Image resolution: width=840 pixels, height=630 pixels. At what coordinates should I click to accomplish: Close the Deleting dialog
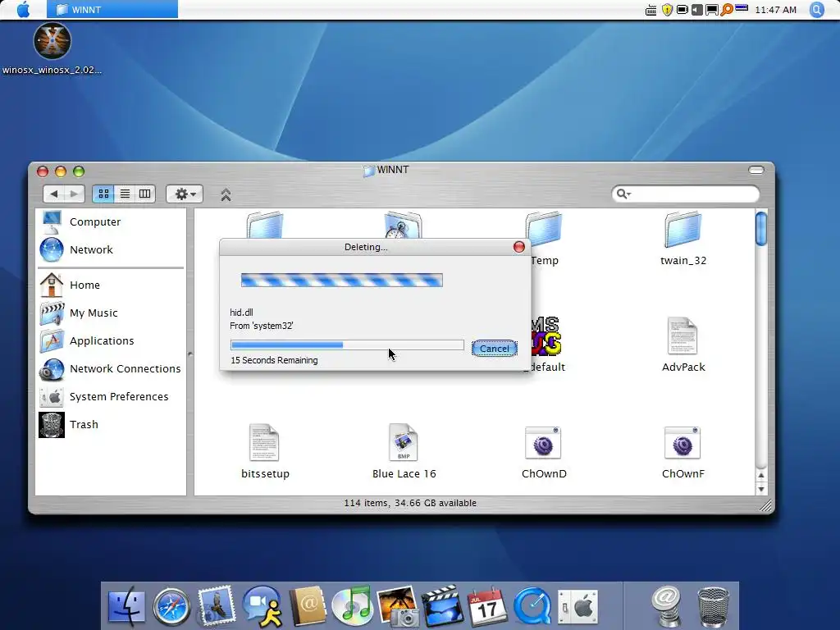pyautogui.click(x=518, y=246)
